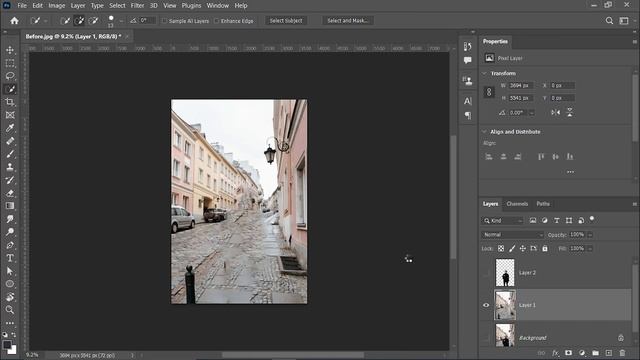The image size is (640, 360).
Task: Open the Filter menu
Action: [137, 6]
